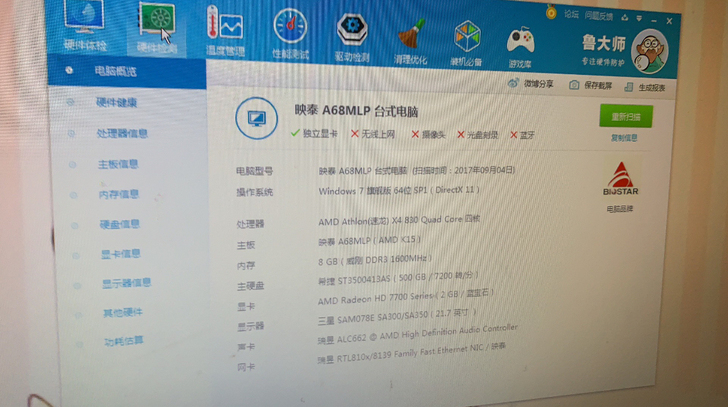The image size is (728, 407).
Task: Select 处理器信息 in the sidebar
Action: coord(122,134)
